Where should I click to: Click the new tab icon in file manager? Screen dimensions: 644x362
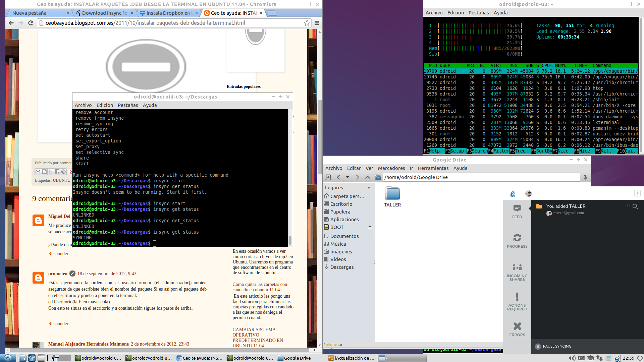[x=328, y=177]
